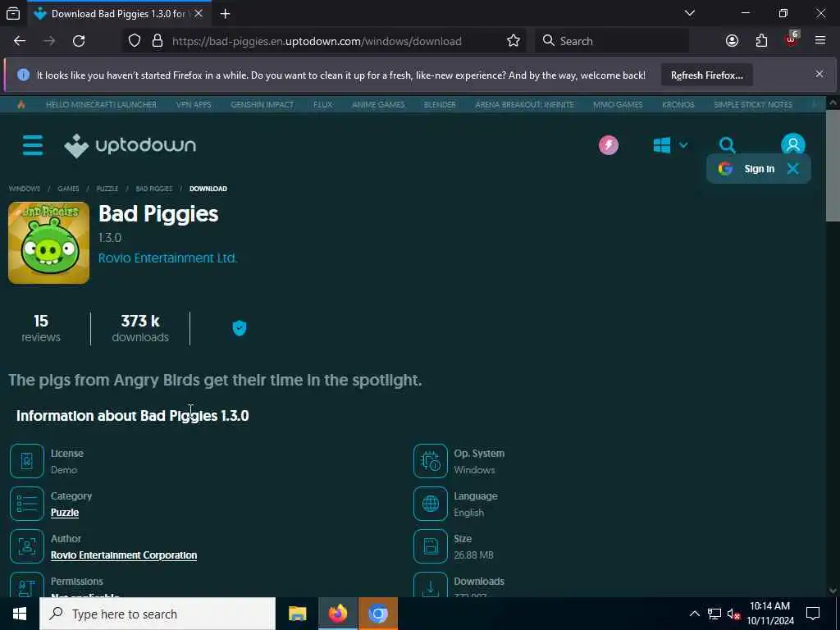Open SIMPLE STICKY NOTES top link

click(x=753, y=104)
